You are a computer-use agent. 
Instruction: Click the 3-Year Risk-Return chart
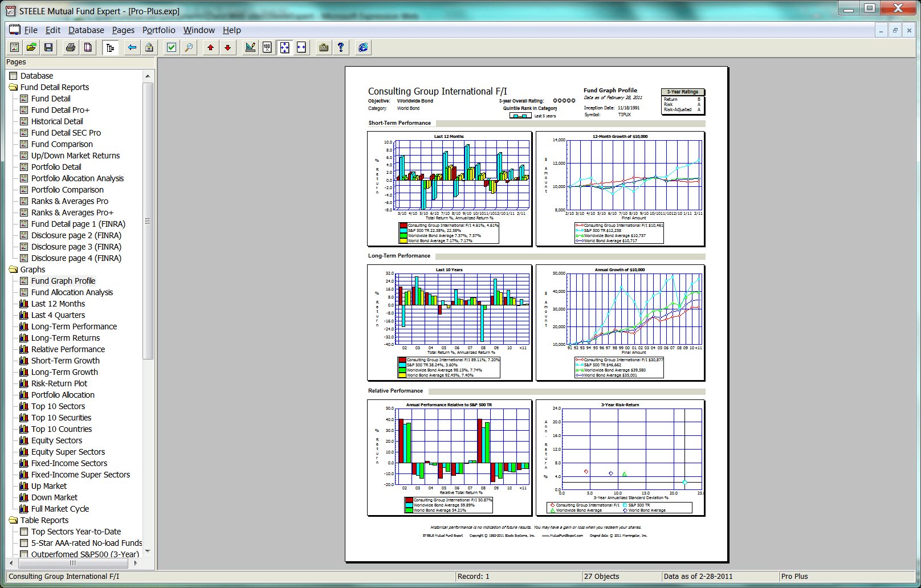coord(620,458)
